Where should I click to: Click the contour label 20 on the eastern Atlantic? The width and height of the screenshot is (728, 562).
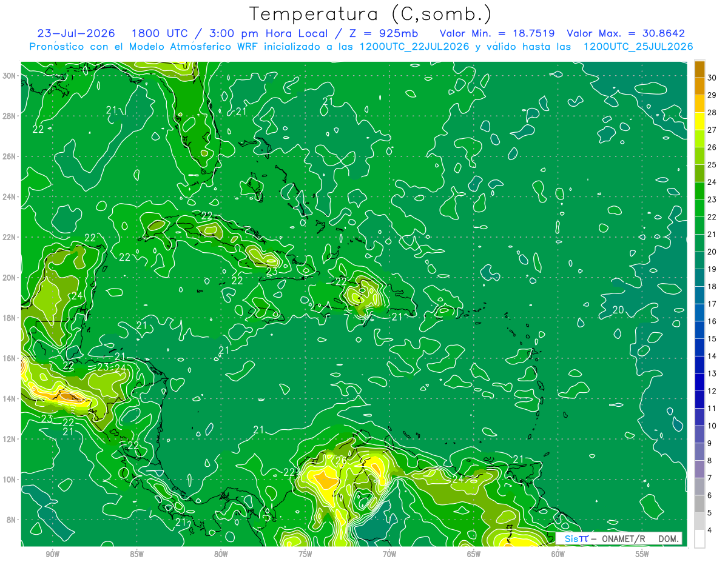(x=618, y=310)
